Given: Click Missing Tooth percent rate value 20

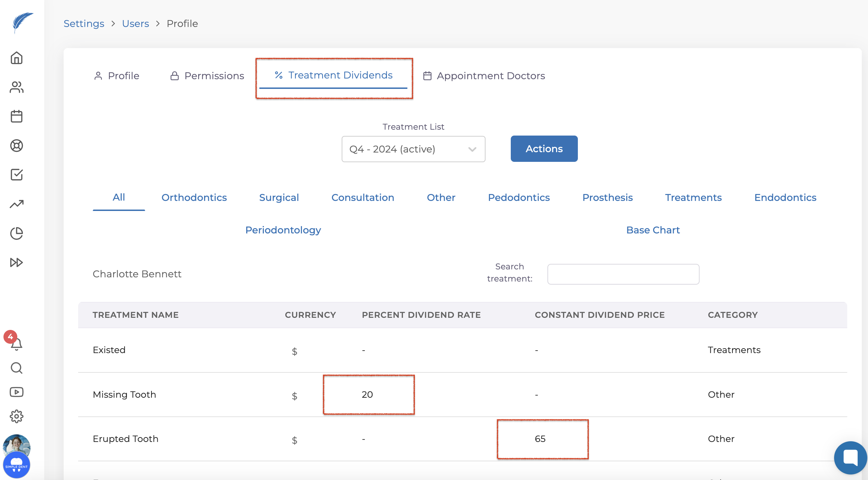Looking at the screenshot, I should coord(367,395).
